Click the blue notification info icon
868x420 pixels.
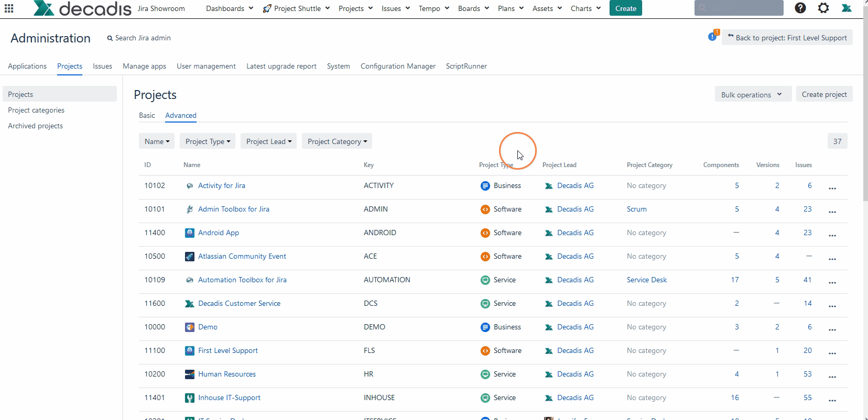pos(712,37)
